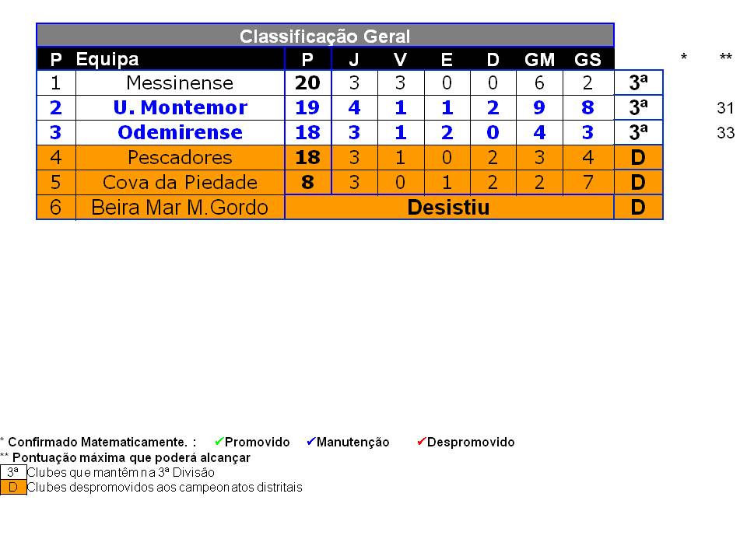Click the 3ª status cell for Messinense
The height and width of the screenshot is (560, 747).
coord(638,83)
